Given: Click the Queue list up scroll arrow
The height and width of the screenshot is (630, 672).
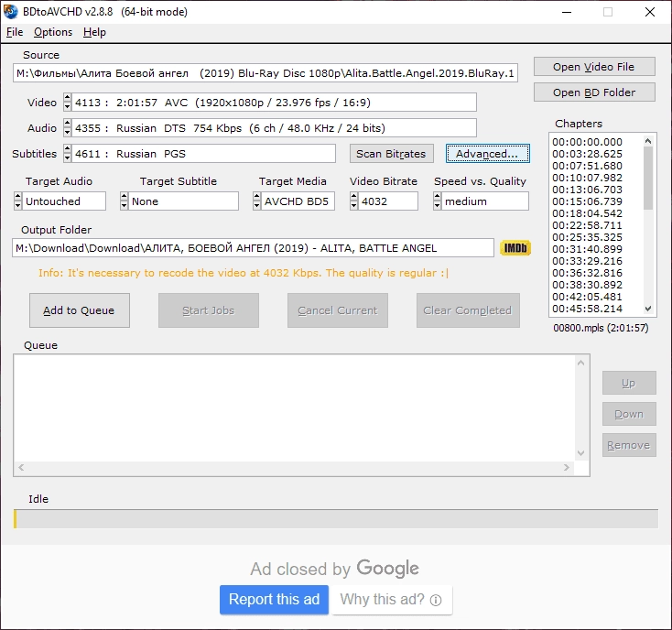Looking at the screenshot, I should coord(581,363).
